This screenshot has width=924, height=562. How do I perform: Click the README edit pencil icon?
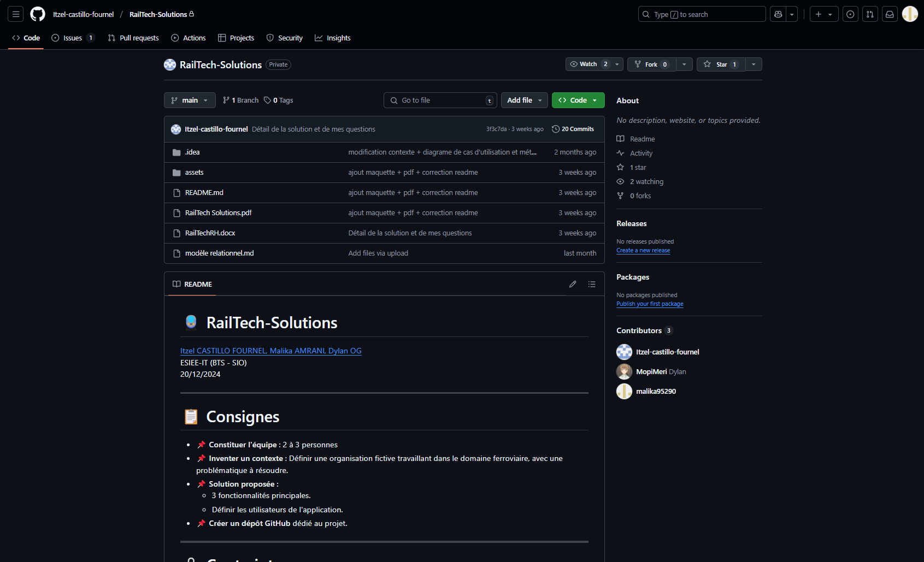573,284
